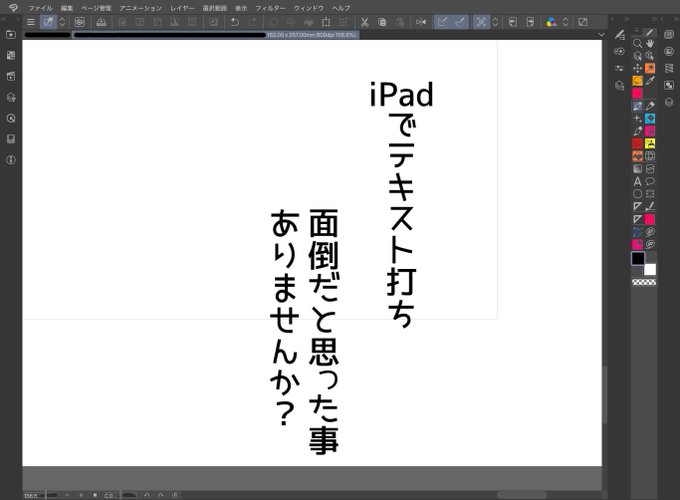Image resolution: width=680 pixels, height=500 pixels.
Task: Open the canvas tab dropdown chevron
Action: click(x=601, y=34)
